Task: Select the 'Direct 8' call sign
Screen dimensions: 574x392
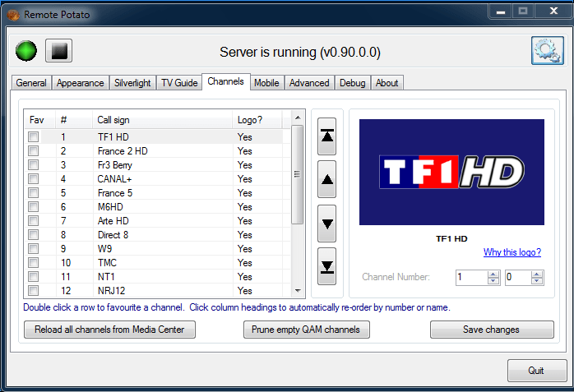Action: click(x=113, y=235)
